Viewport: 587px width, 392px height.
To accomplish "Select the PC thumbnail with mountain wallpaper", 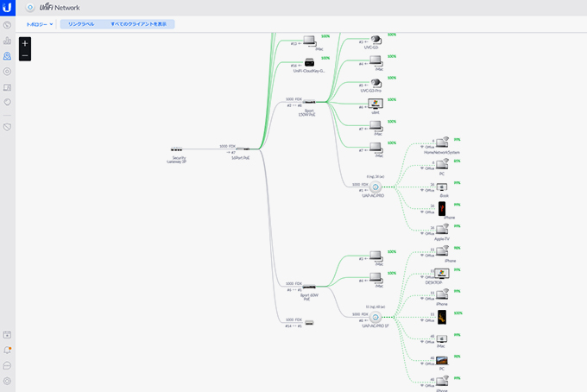I will 442,361.
